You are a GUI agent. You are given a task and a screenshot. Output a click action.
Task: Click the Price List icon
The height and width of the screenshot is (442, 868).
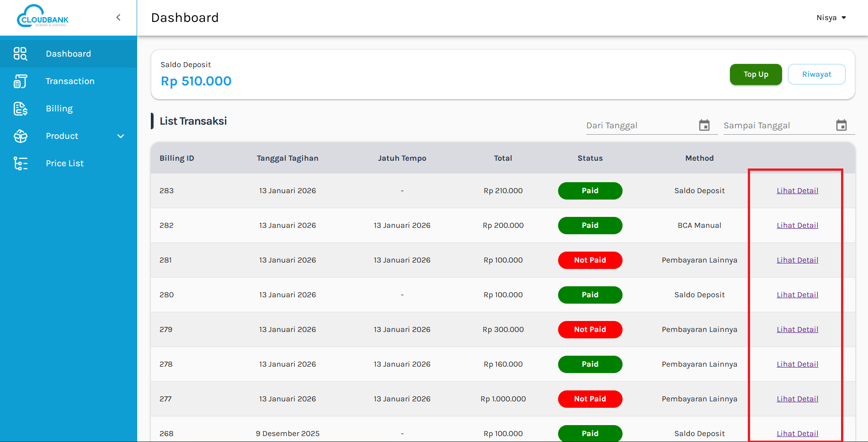click(x=20, y=163)
